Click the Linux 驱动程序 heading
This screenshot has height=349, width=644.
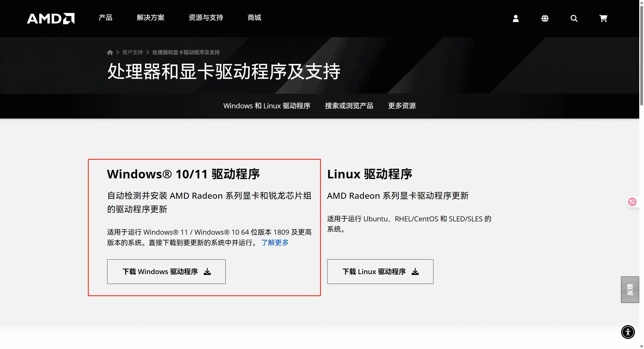click(x=370, y=174)
